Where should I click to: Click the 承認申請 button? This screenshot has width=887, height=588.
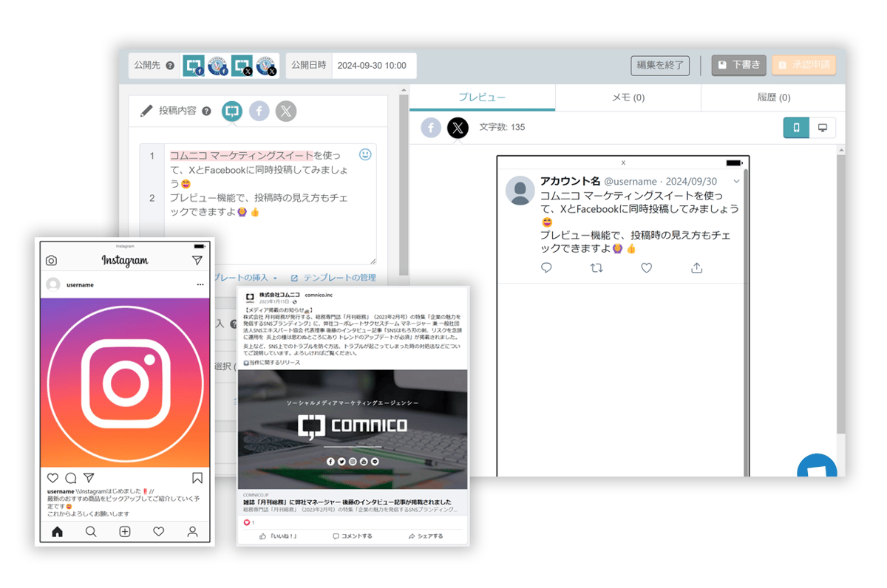[804, 65]
